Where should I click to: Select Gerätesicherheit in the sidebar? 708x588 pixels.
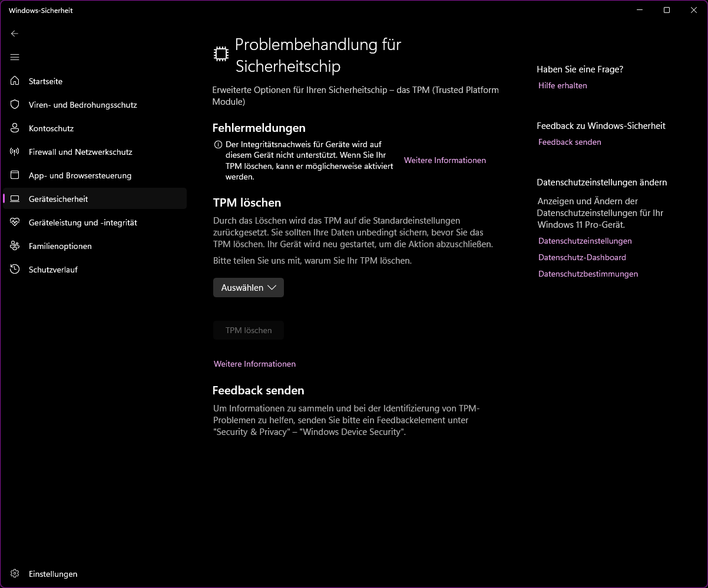click(58, 199)
